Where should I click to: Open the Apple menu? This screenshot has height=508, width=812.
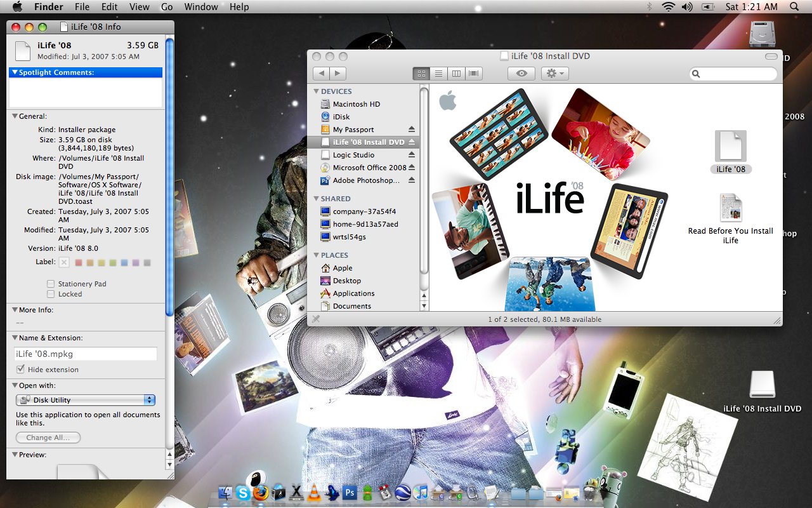17,6
